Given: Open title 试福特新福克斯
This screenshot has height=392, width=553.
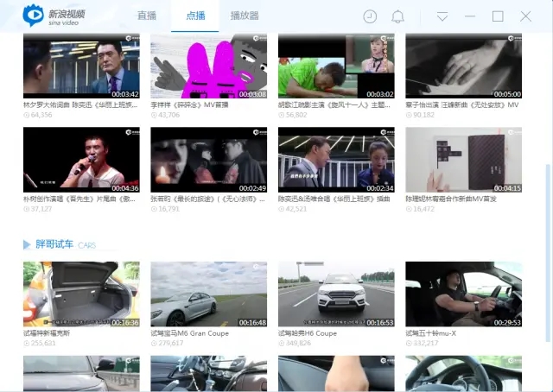Looking at the screenshot, I should click(x=47, y=333).
